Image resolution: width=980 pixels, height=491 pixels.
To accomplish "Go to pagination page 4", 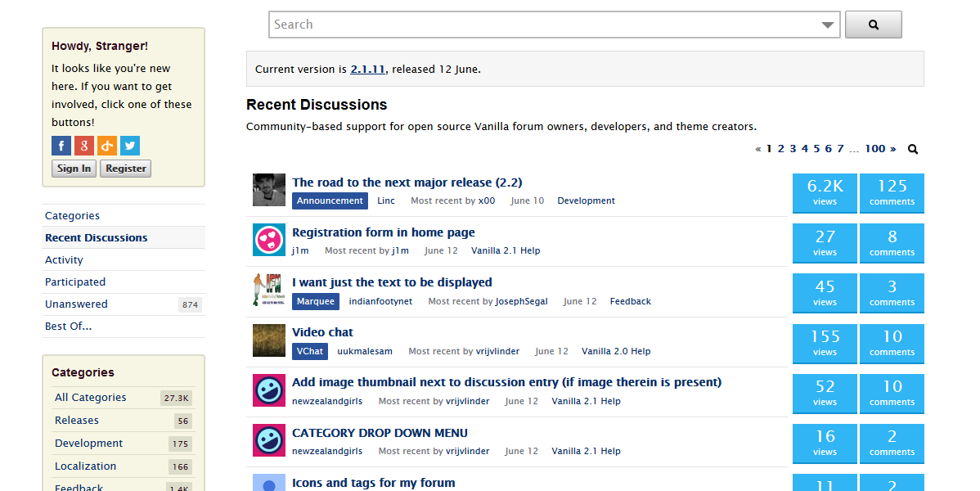I will 804,149.
